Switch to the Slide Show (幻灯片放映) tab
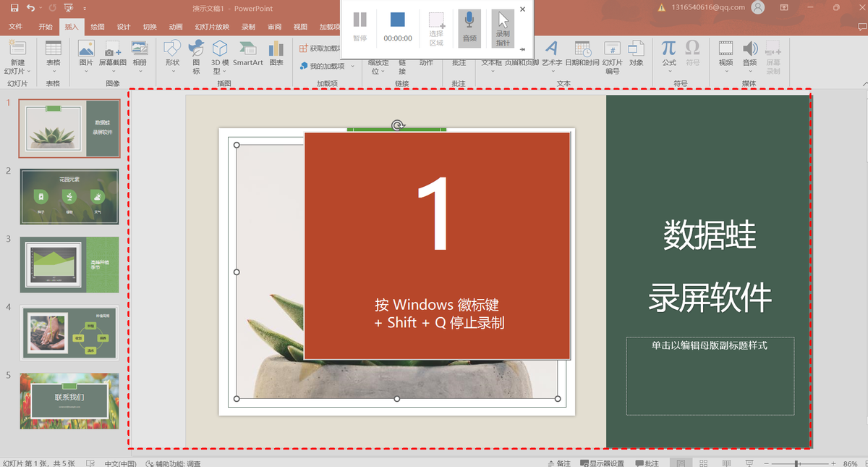This screenshot has height=467, width=868. point(212,27)
